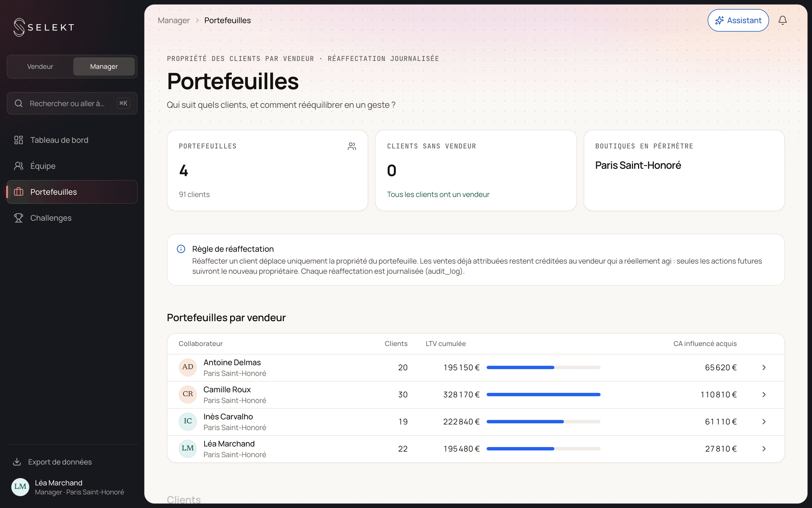This screenshot has height=508, width=812.
Task: Open notifications bell
Action: coord(782,21)
